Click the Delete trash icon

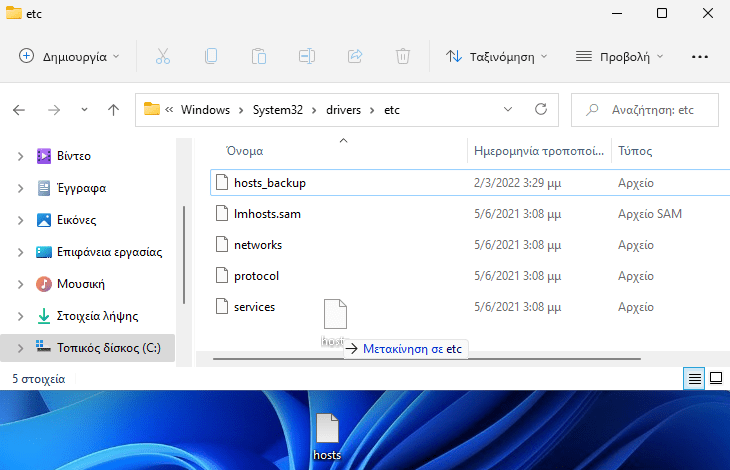point(403,56)
